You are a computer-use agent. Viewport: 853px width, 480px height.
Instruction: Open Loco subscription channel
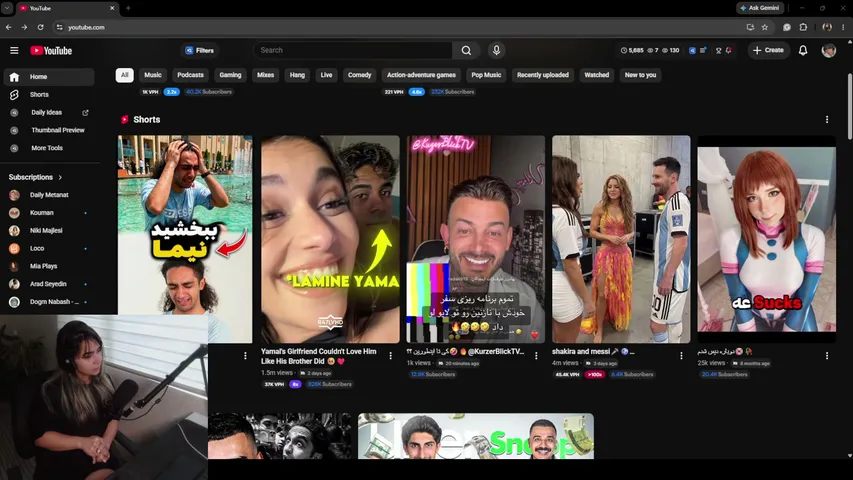pos(49,248)
